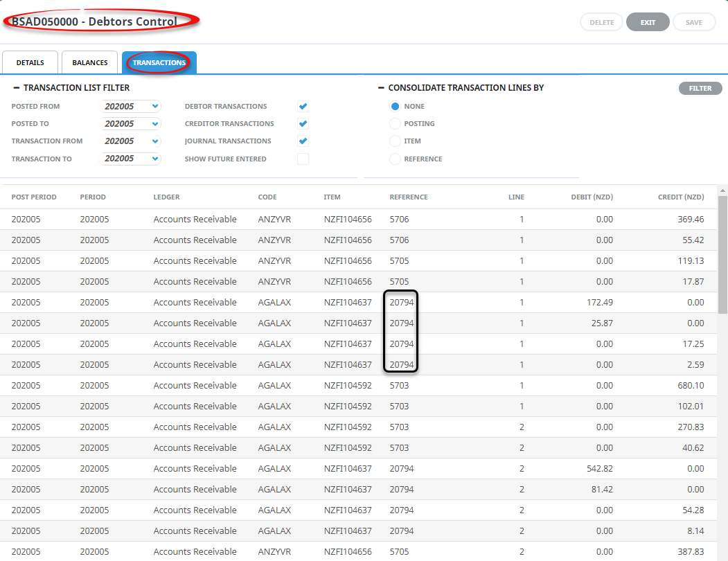Sort by the Item column header
Viewport: 728px width, 561px height.
click(332, 197)
